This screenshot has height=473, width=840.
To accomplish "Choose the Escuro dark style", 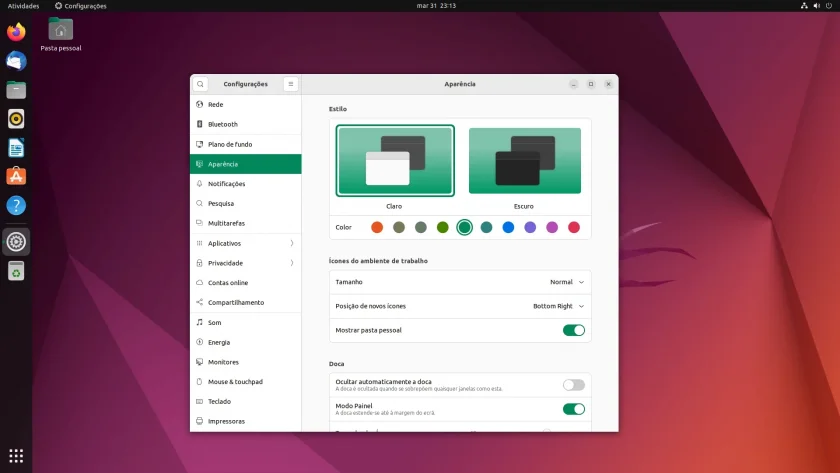I will 524,161.
